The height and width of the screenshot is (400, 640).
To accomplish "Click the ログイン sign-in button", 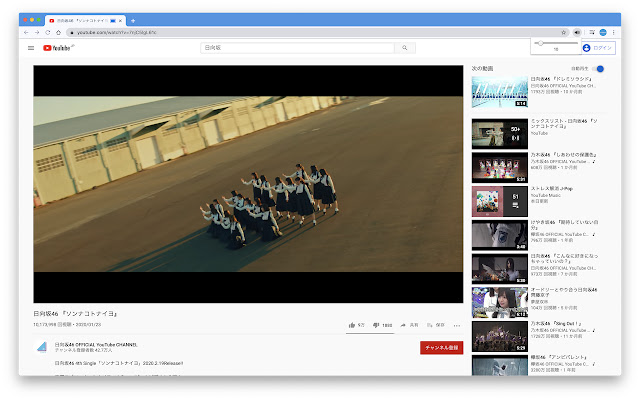I will (x=598, y=48).
